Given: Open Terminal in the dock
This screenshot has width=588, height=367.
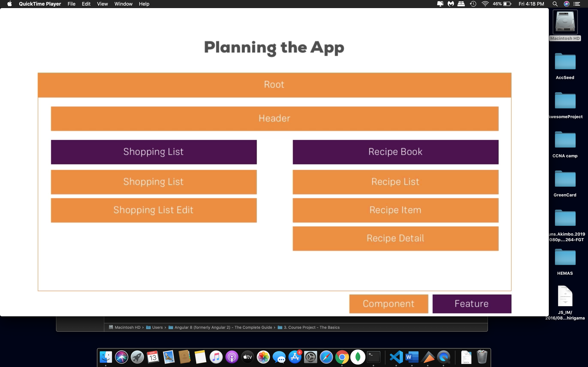Looking at the screenshot, I should (x=373, y=357).
